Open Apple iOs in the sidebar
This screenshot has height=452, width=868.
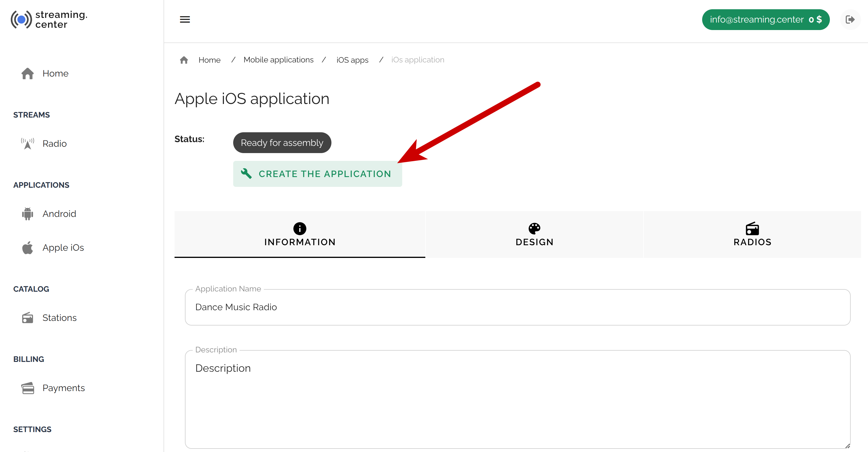click(x=63, y=248)
